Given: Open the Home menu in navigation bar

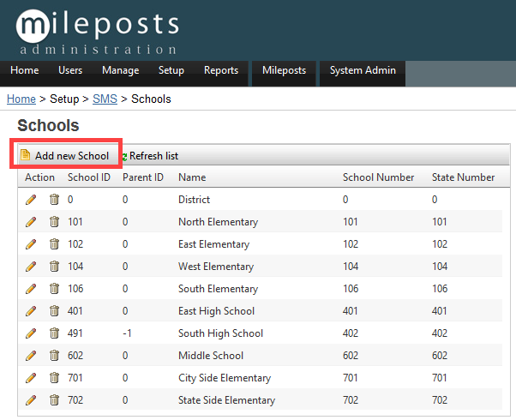Looking at the screenshot, I should (x=24, y=70).
